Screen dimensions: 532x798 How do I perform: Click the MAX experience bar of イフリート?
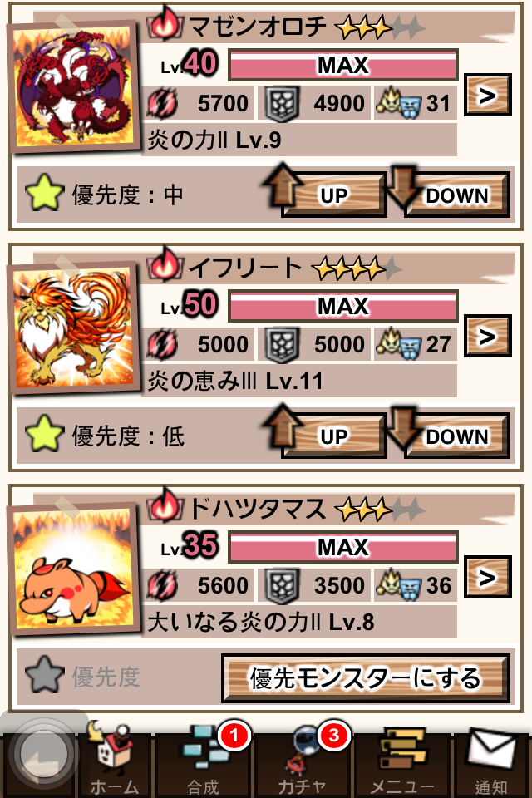[343, 306]
